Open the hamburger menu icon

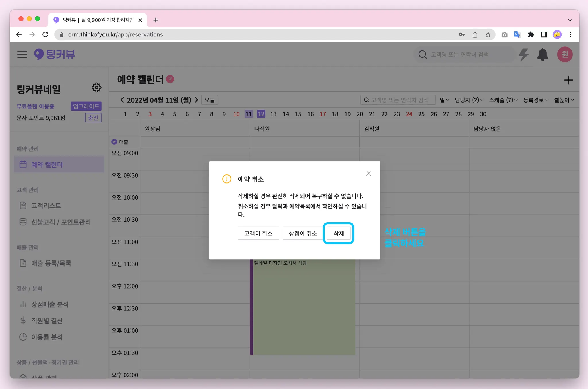[x=22, y=54]
